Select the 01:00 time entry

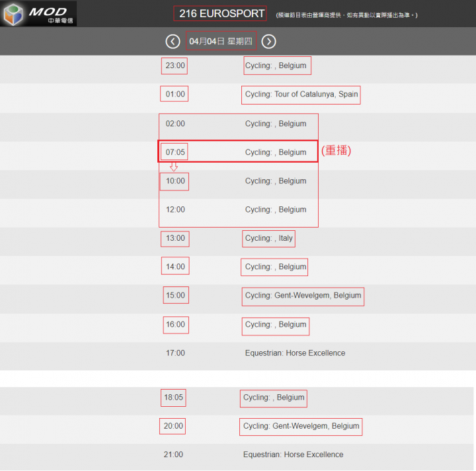[175, 94]
